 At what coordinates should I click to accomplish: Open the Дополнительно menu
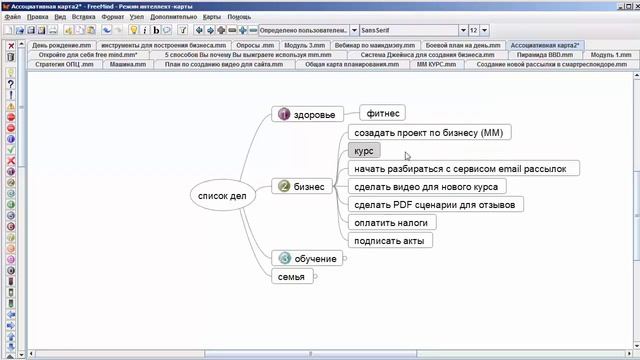point(173,17)
